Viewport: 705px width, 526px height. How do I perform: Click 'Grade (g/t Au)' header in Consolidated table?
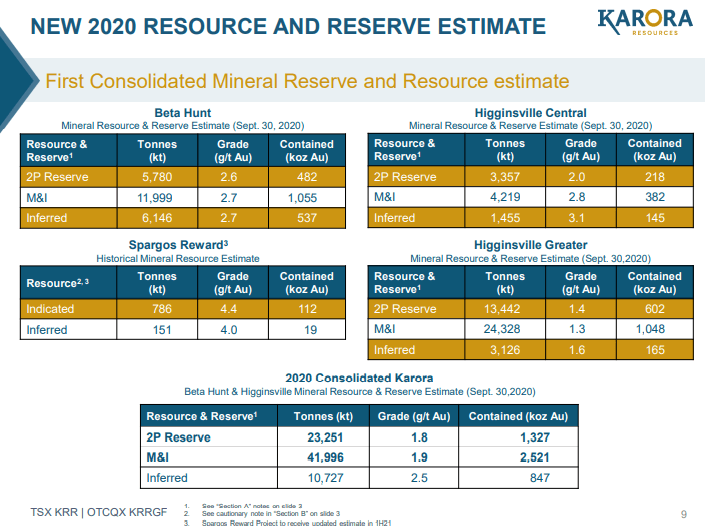414,416
